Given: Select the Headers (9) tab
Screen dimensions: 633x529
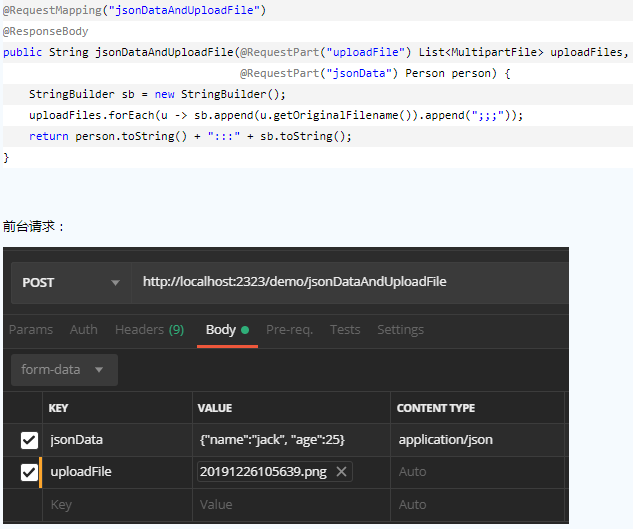Looking at the screenshot, I should click(x=149, y=330).
